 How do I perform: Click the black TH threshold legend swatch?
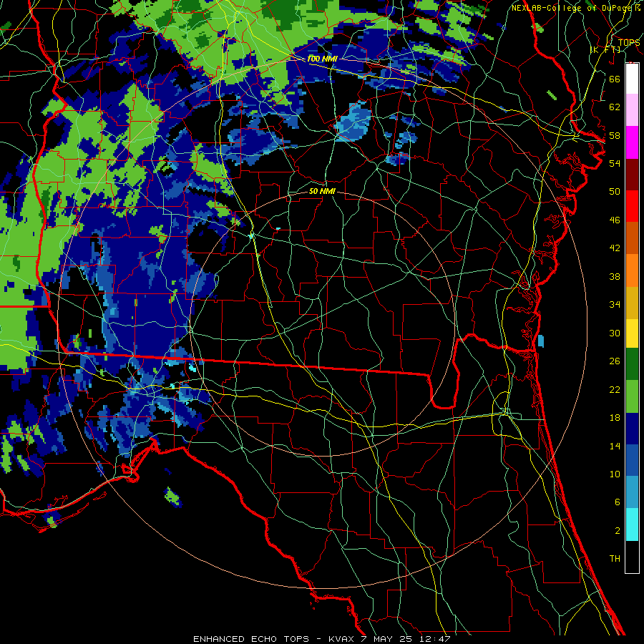tap(632, 557)
